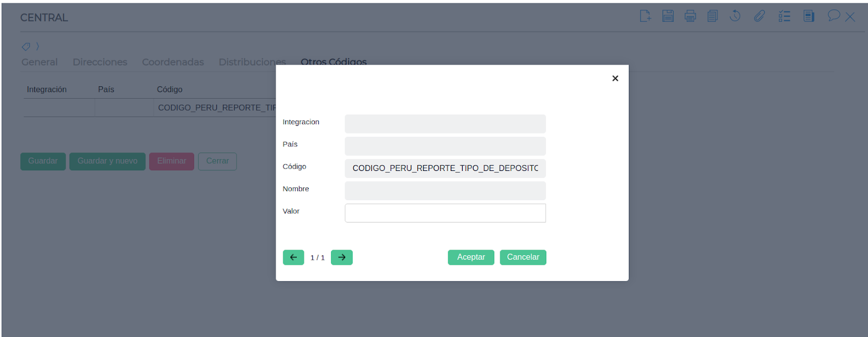Screen dimensions: 868x337
Task: Click the printer icon
Action: [x=690, y=16]
